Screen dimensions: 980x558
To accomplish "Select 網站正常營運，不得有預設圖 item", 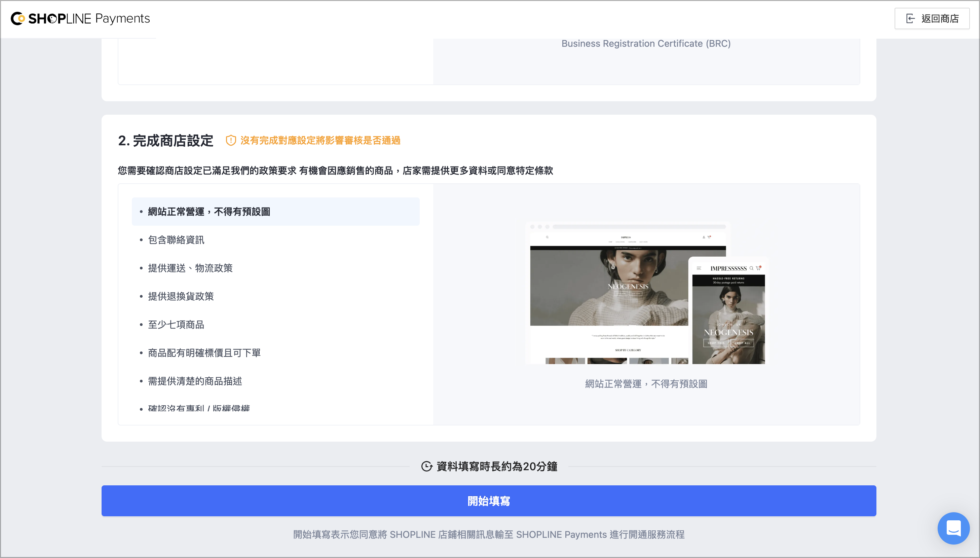I will point(275,212).
